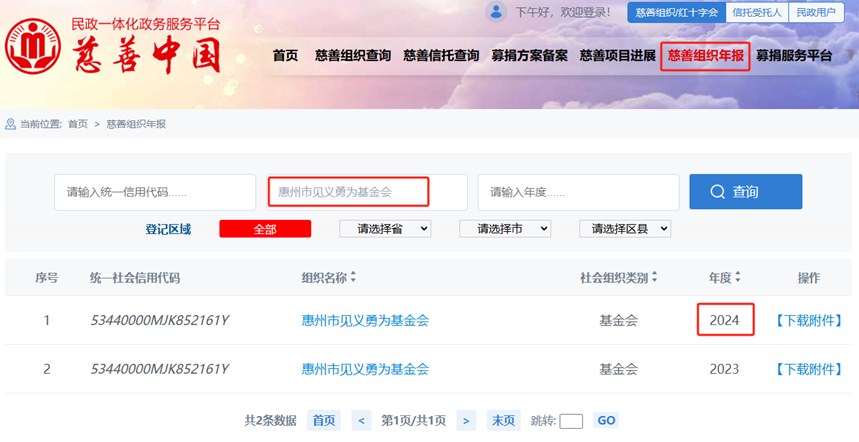Click the 慈善中国 red logo emblem
The width and height of the screenshot is (859, 442).
[x=33, y=47]
